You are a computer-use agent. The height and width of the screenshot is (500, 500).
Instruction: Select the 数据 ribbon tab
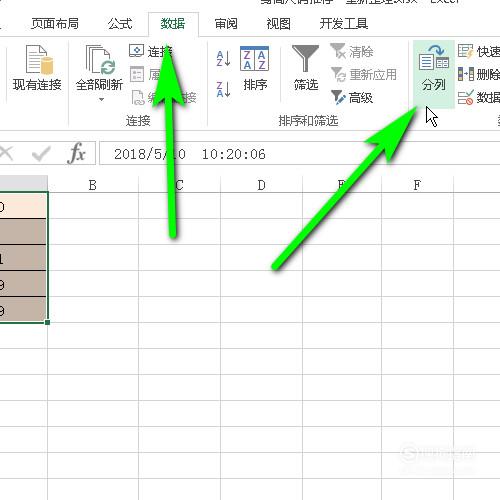[x=173, y=24]
